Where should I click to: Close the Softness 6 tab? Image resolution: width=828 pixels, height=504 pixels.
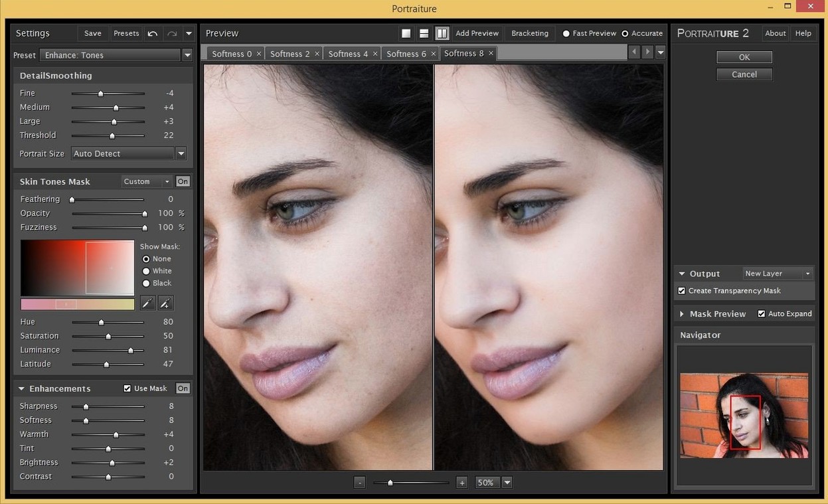pyautogui.click(x=433, y=54)
